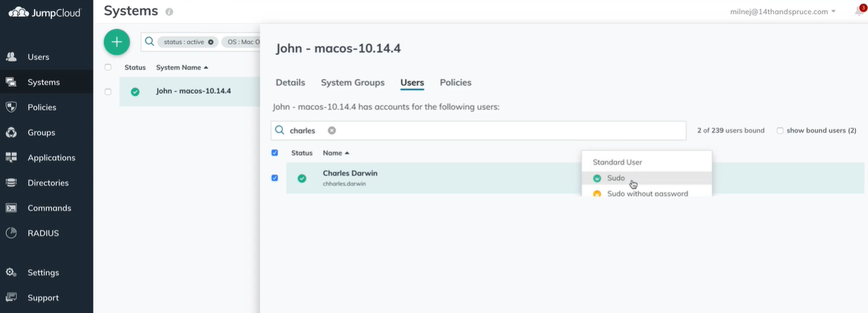Click into the charles user search field

point(479,131)
